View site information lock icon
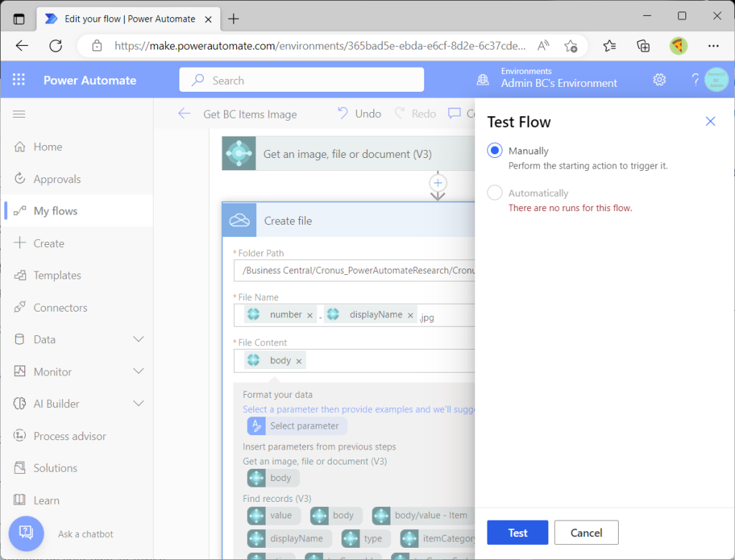 pyautogui.click(x=97, y=45)
